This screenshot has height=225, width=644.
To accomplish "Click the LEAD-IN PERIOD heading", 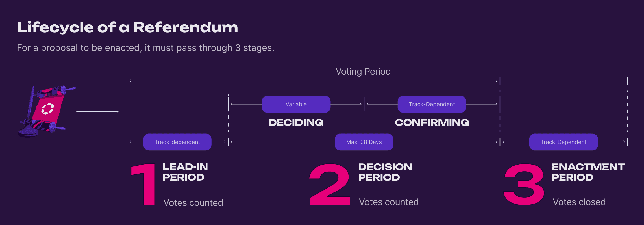I will 185,172.
